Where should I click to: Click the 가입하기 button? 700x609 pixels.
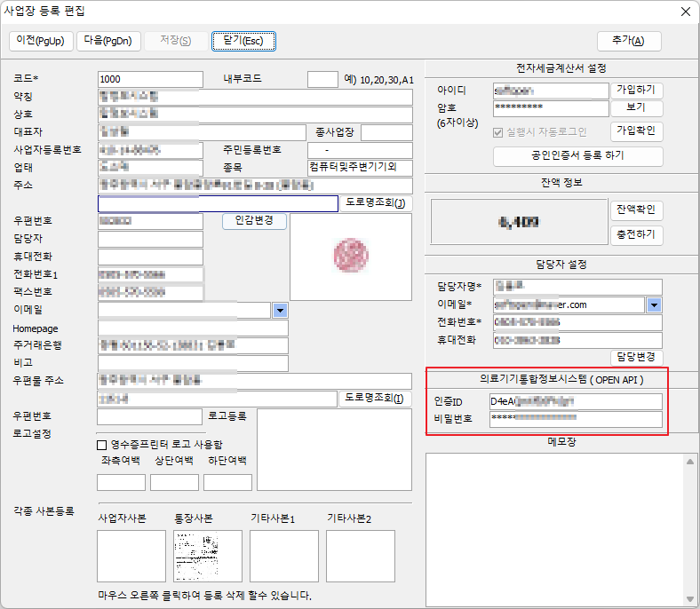[636, 91]
